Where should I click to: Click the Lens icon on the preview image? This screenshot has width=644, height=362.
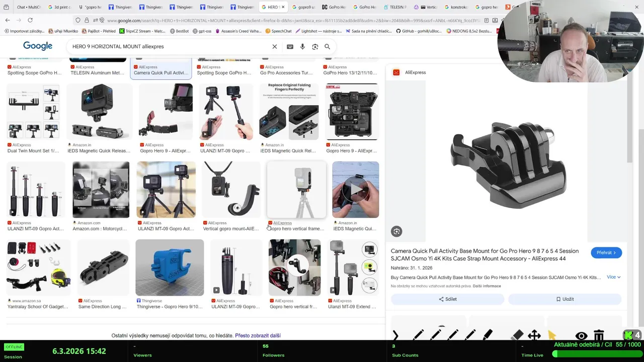pyautogui.click(x=396, y=231)
